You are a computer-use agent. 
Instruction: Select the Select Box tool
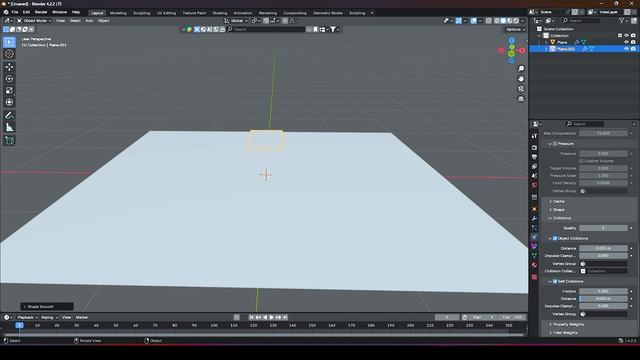[9, 42]
